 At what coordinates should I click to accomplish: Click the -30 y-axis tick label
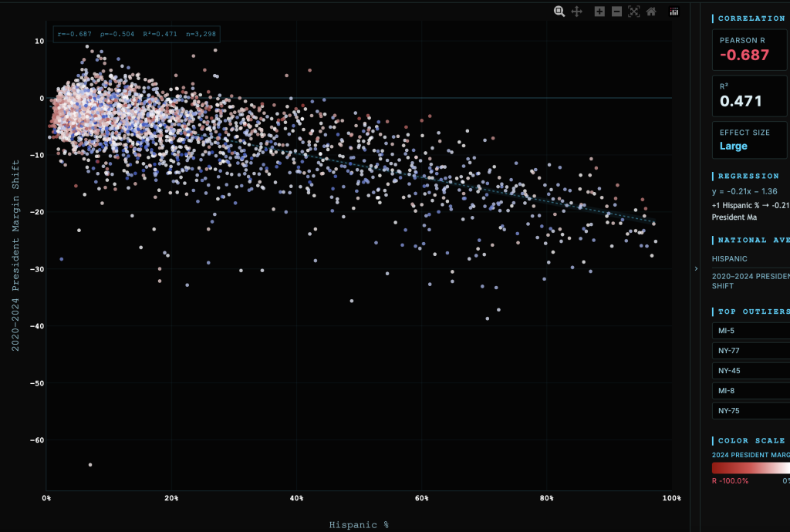(37, 269)
